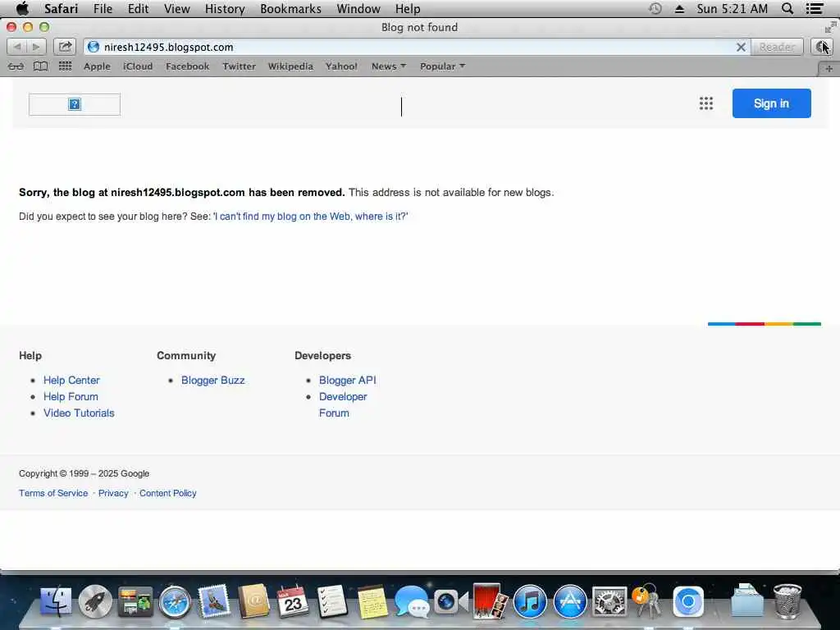Open the Help Forum link
Viewport: 840px width, 630px height.
[x=71, y=397]
